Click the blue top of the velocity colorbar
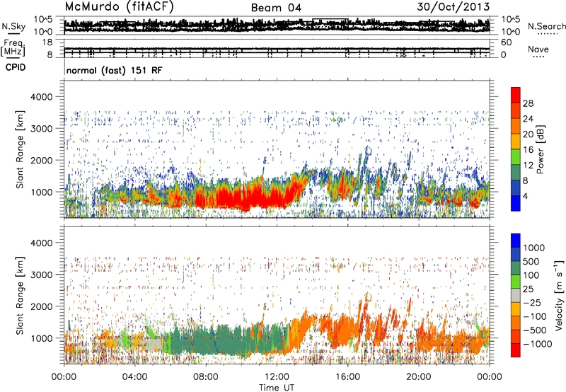 (516, 241)
